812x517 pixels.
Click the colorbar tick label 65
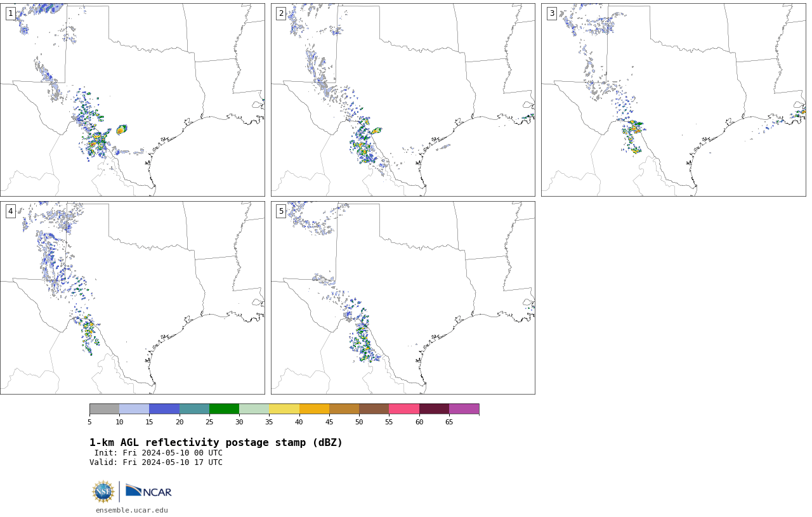(449, 422)
